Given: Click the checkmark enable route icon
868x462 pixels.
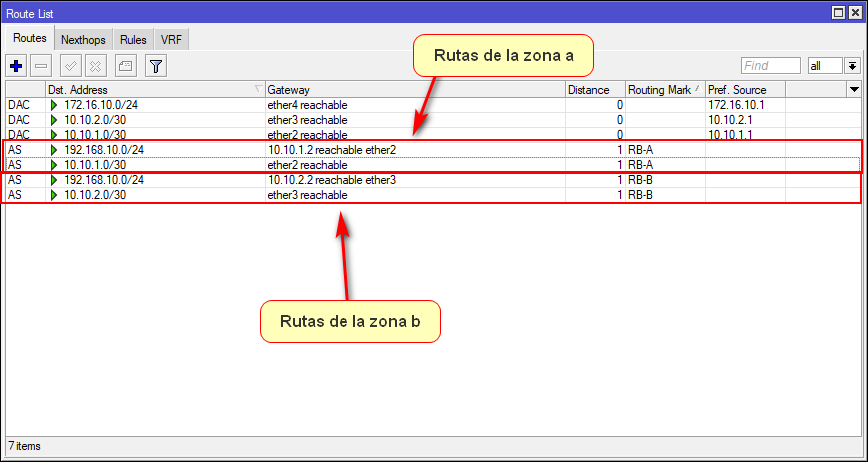Looking at the screenshot, I should 71,66.
